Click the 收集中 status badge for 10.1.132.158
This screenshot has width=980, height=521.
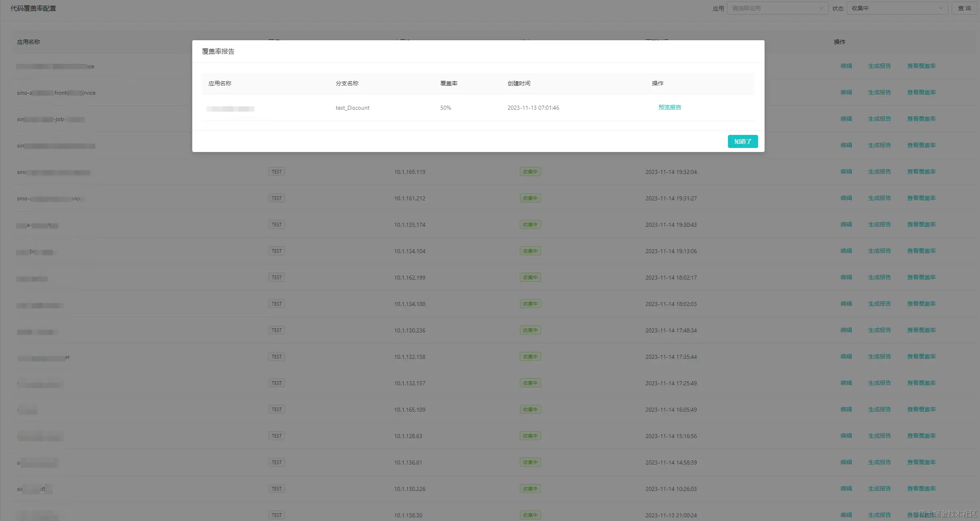tap(530, 356)
